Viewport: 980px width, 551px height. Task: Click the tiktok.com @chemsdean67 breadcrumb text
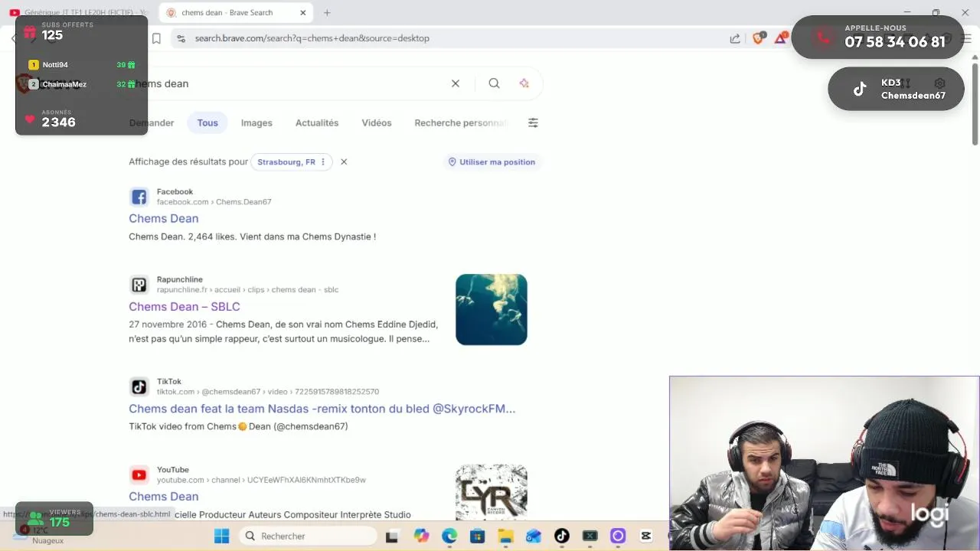(x=268, y=392)
